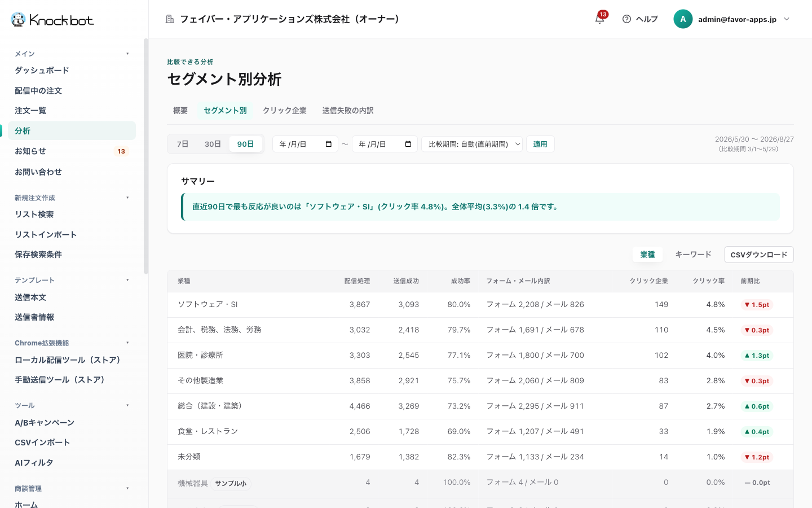
Task: Open calendar picker on end date field
Action: click(408, 144)
